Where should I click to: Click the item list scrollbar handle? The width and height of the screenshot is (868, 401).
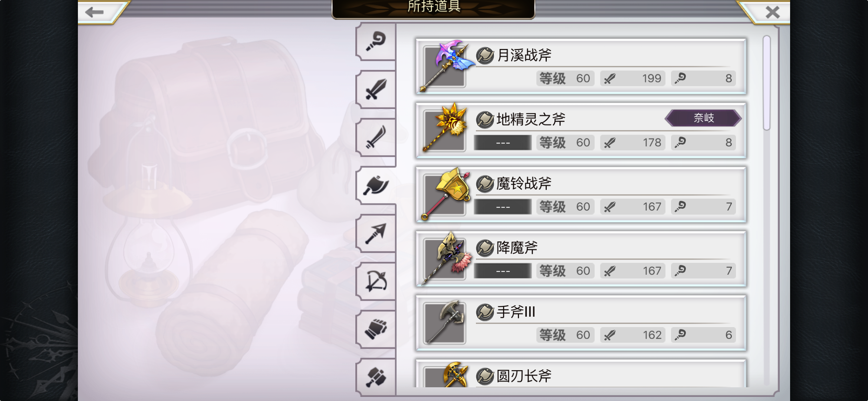[767, 83]
